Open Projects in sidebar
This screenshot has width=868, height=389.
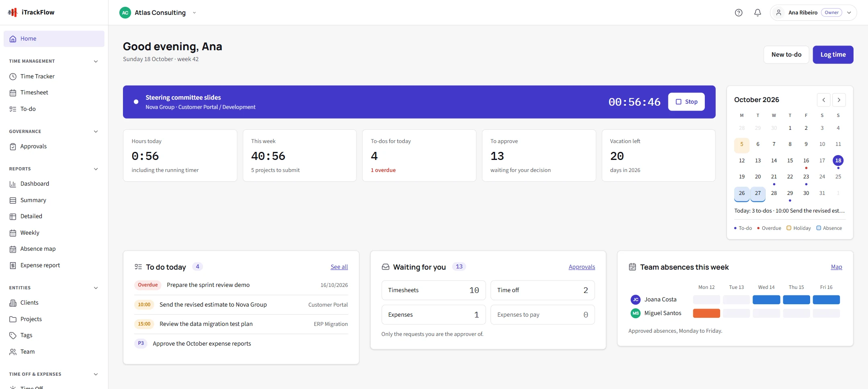pyautogui.click(x=54, y=319)
